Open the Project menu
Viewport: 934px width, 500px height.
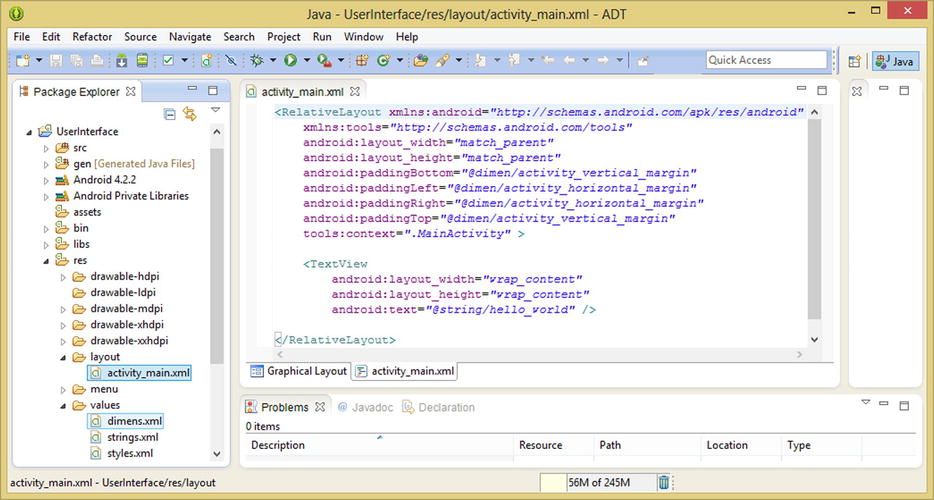pos(284,36)
